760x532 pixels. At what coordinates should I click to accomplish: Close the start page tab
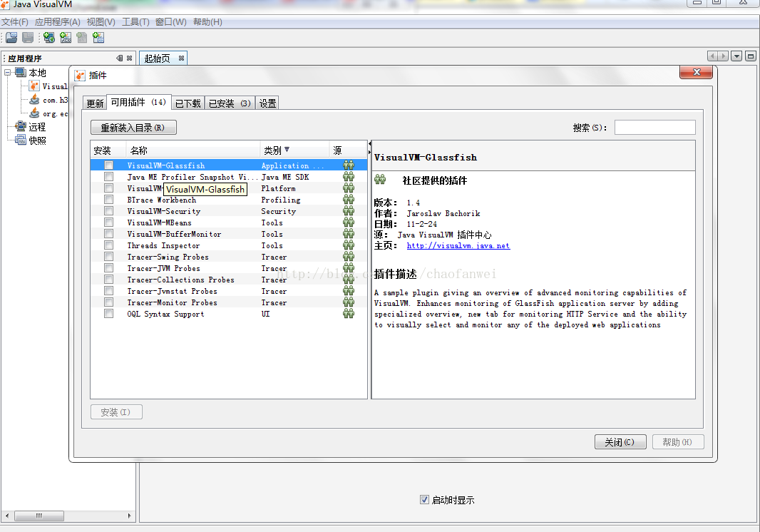(181, 58)
